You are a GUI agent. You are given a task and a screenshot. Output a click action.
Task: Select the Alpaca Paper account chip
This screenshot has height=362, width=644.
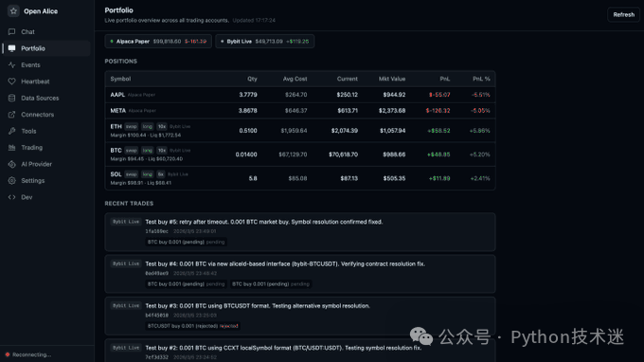pyautogui.click(x=158, y=42)
